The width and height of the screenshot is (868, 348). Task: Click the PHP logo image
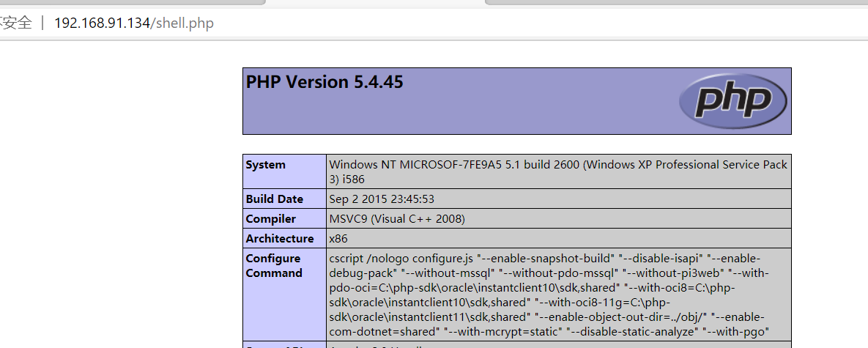[733, 101]
